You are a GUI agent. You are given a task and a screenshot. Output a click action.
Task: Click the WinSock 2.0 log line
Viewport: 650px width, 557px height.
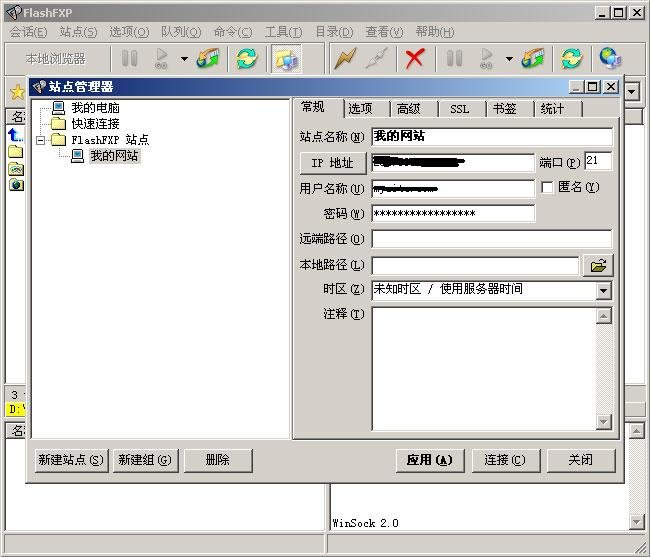(365, 523)
